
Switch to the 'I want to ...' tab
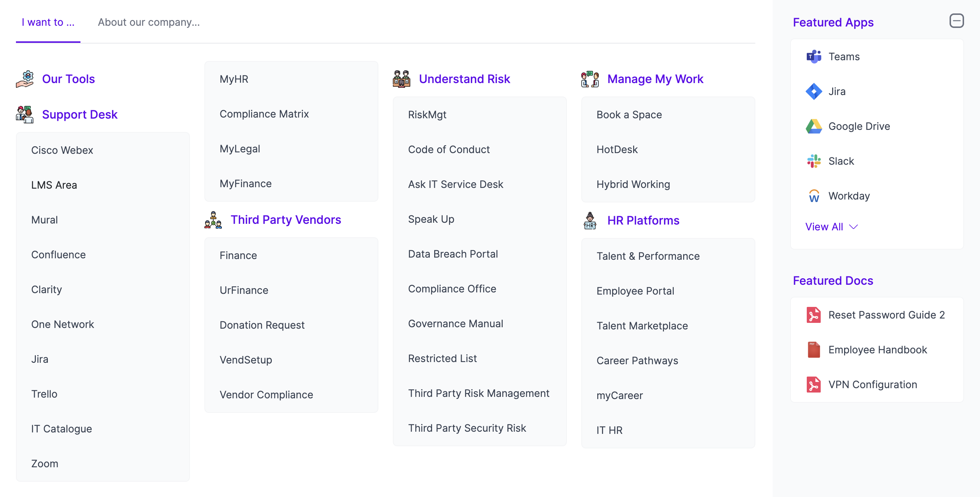click(x=48, y=22)
